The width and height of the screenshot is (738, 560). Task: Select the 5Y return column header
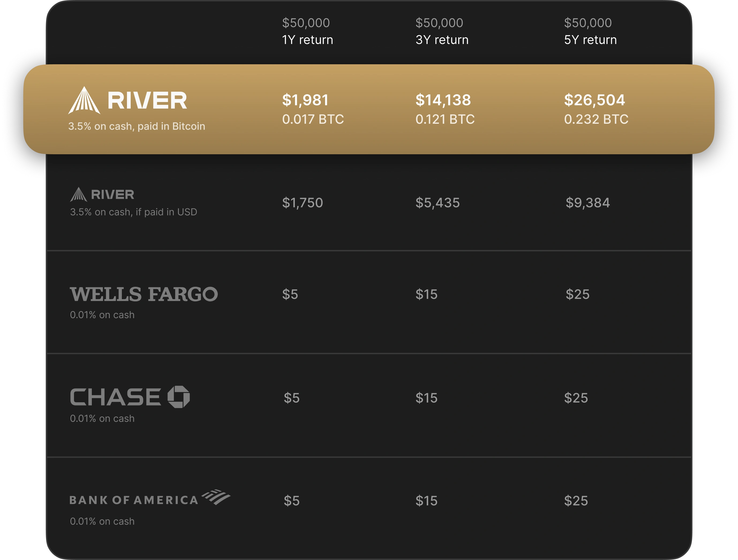[590, 40]
